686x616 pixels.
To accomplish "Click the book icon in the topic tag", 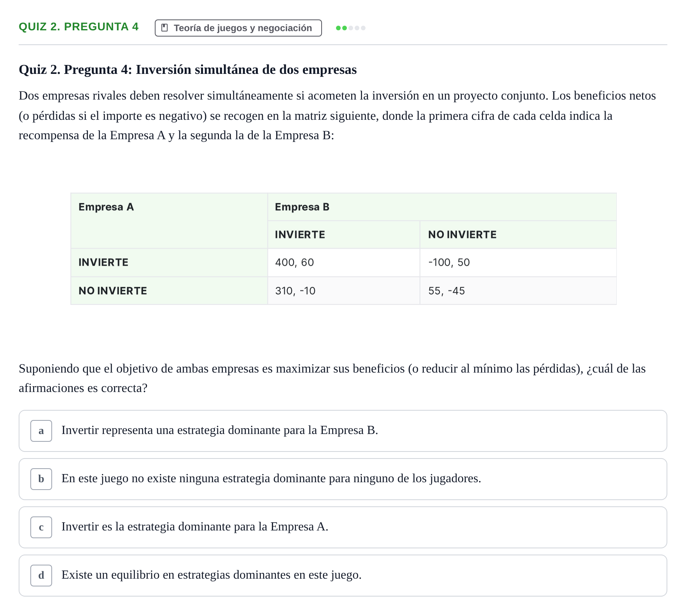I will click(x=164, y=28).
